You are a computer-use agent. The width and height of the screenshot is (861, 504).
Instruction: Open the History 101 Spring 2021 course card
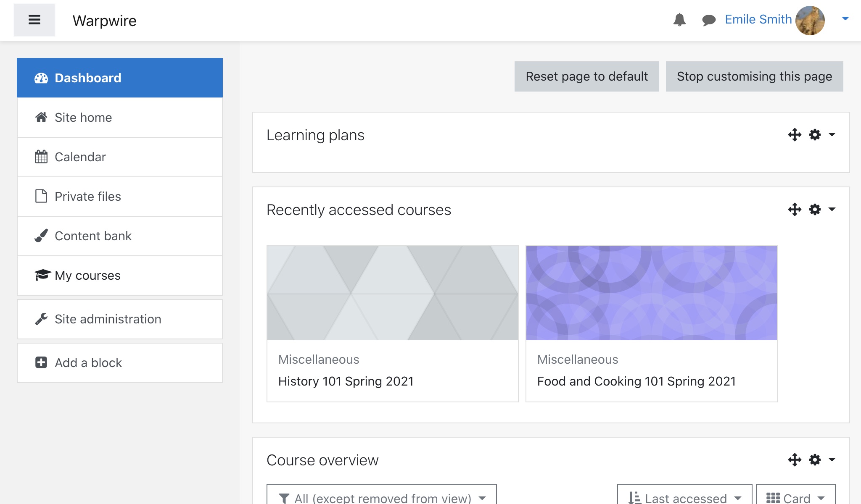click(346, 381)
